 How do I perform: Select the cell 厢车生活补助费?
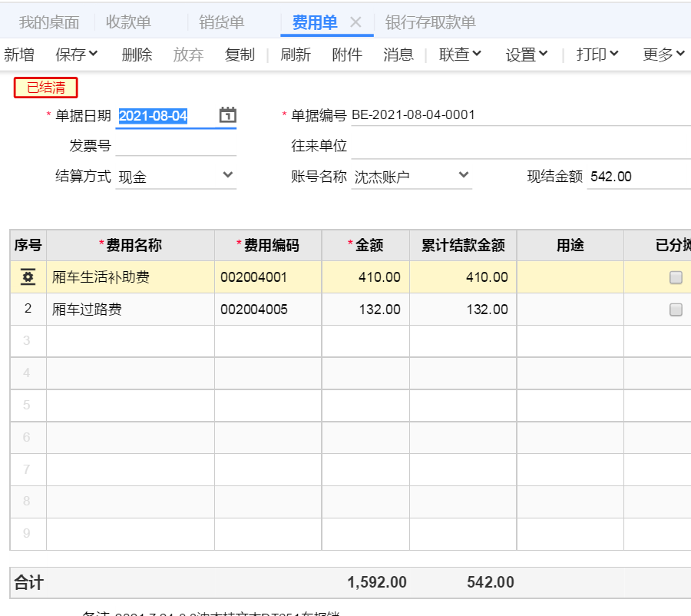[x=131, y=277]
